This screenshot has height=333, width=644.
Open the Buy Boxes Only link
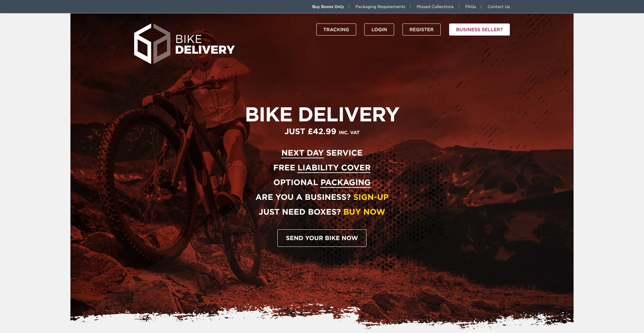pos(328,7)
